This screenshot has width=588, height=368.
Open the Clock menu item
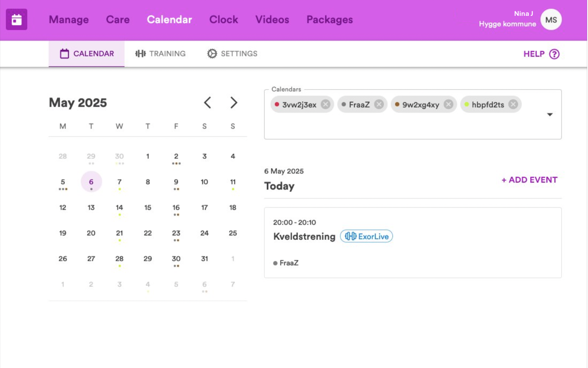224,19
